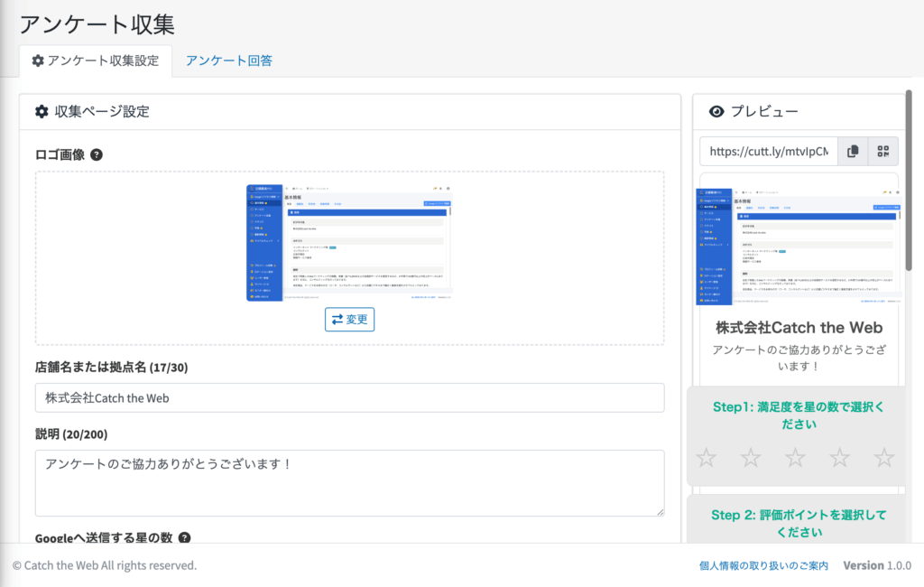924x587 pixels.
Task: Select the fourth star in the preview rating
Action: point(839,458)
